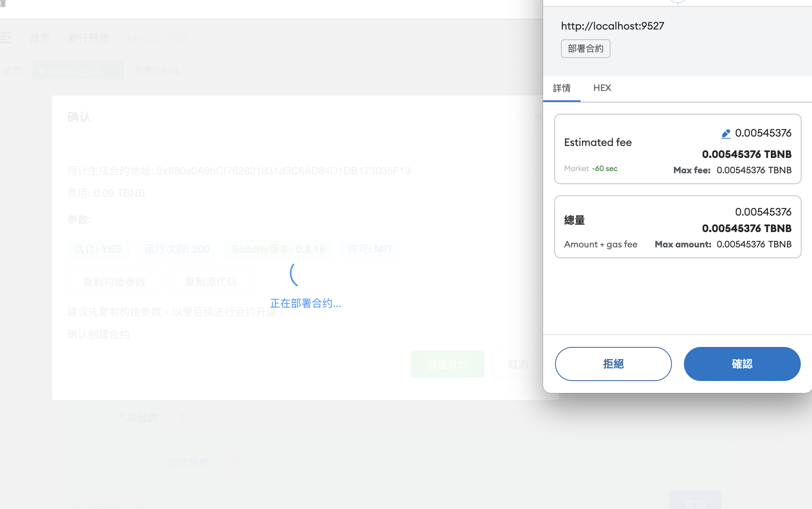Click the 部署合約 tag label

pos(585,49)
